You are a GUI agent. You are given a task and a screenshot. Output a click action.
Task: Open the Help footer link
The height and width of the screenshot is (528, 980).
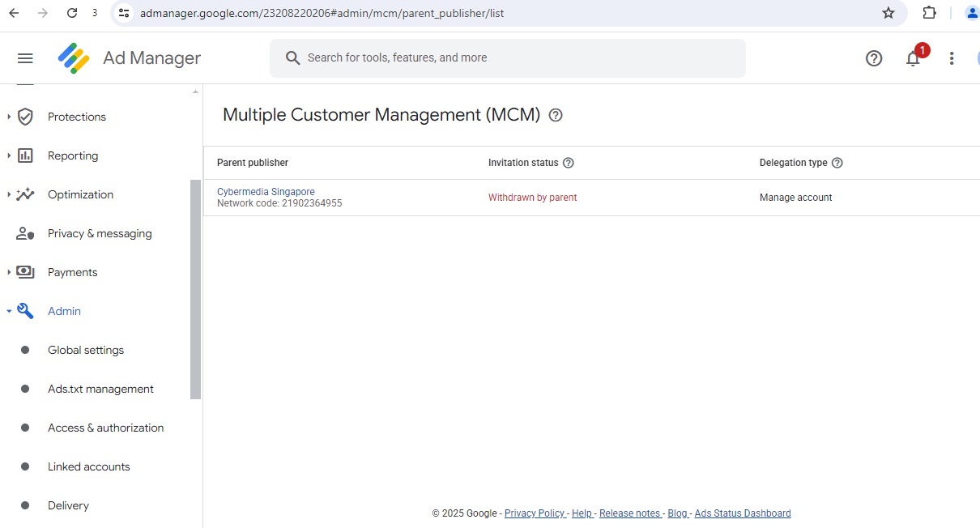coord(582,513)
